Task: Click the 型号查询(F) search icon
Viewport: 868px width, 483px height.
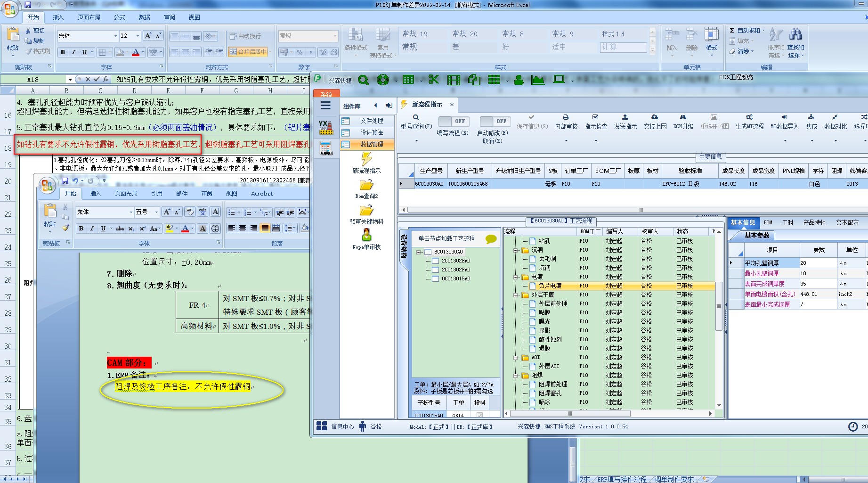Action: click(x=416, y=117)
